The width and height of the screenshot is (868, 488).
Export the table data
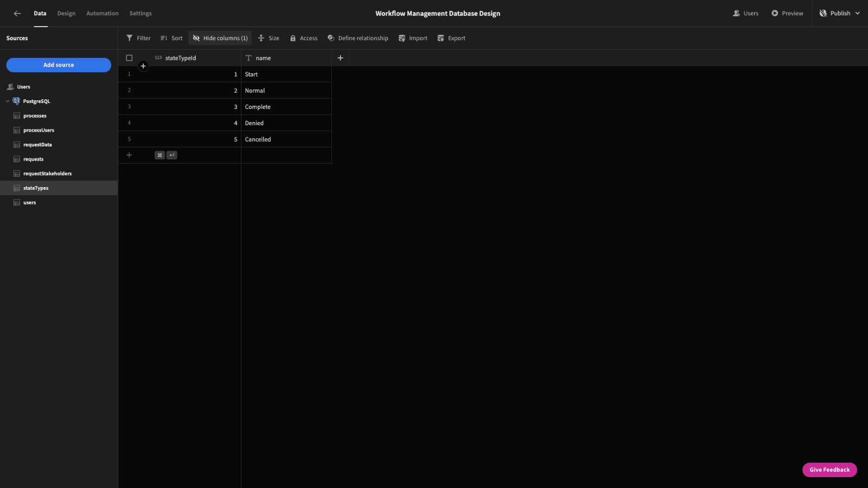pyautogui.click(x=451, y=38)
